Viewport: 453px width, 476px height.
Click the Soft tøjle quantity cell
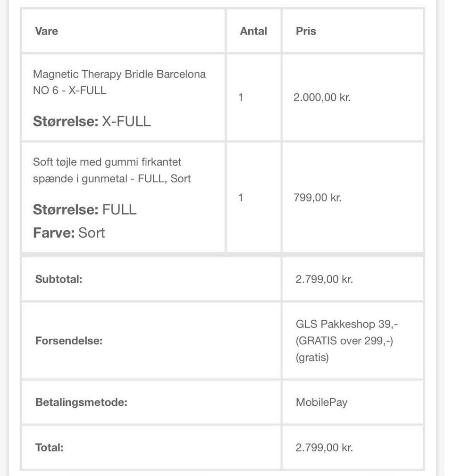click(x=241, y=197)
